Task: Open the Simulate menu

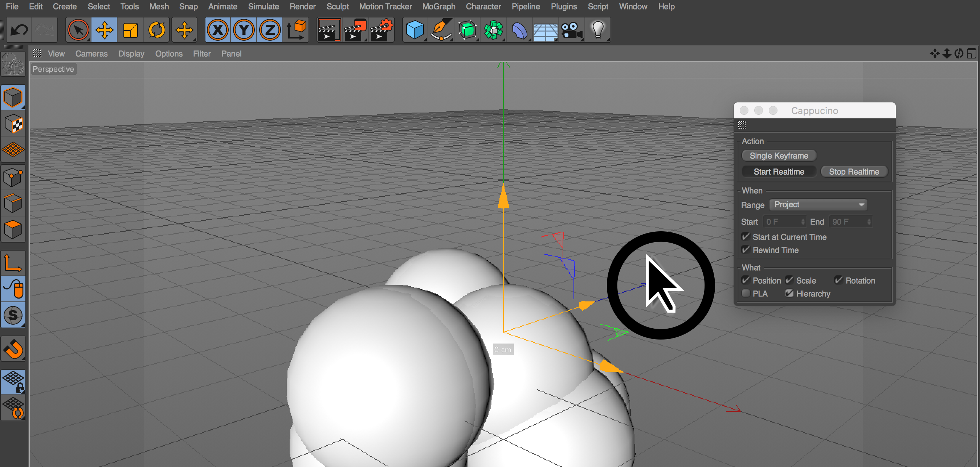Action: click(263, 7)
